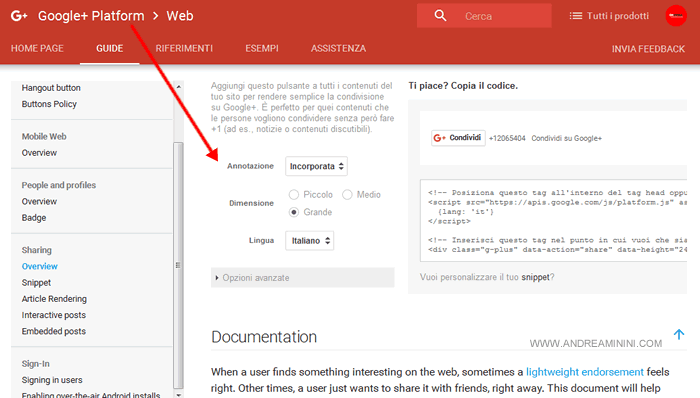Open the Lingua Italiano dropdown
The width and height of the screenshot is (700, 398).
click(309, 240)
